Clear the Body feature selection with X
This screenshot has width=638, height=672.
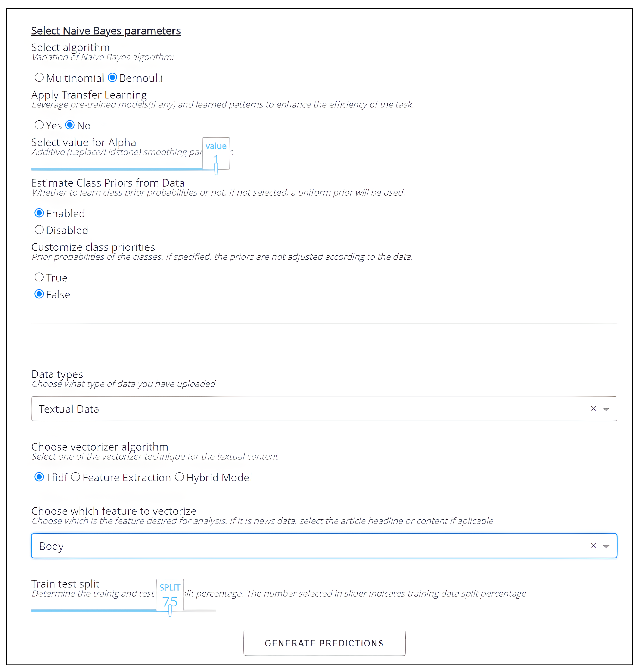[x=593, y=545]
